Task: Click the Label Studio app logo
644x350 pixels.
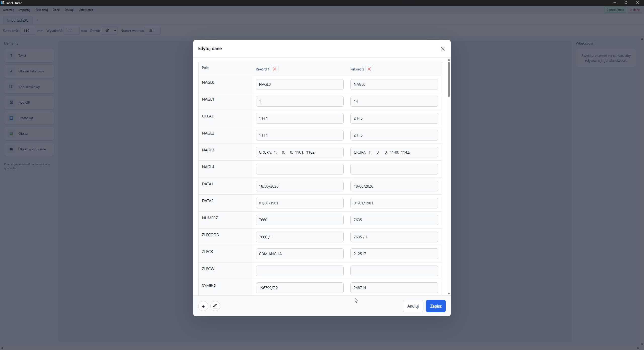Action: (x=3, y=3)
